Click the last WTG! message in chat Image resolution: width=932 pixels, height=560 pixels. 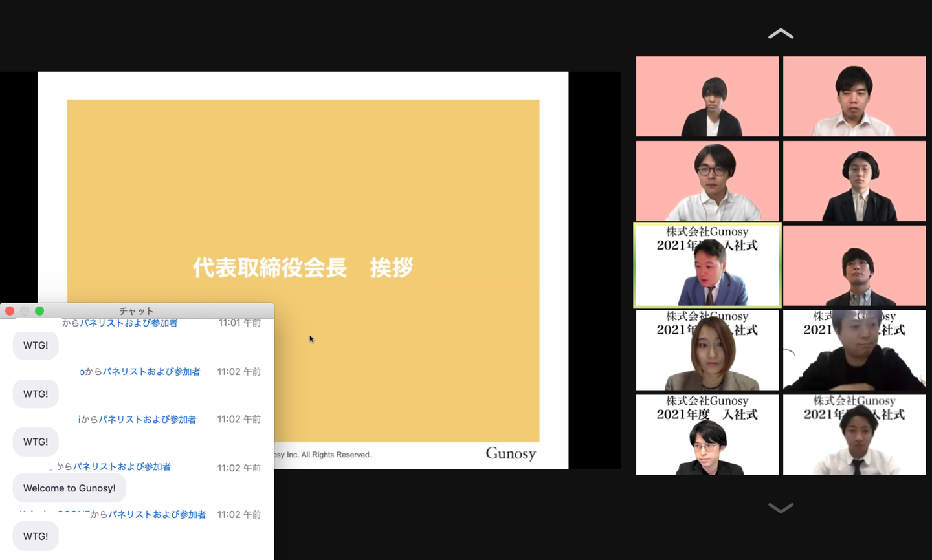click(36, 536)
